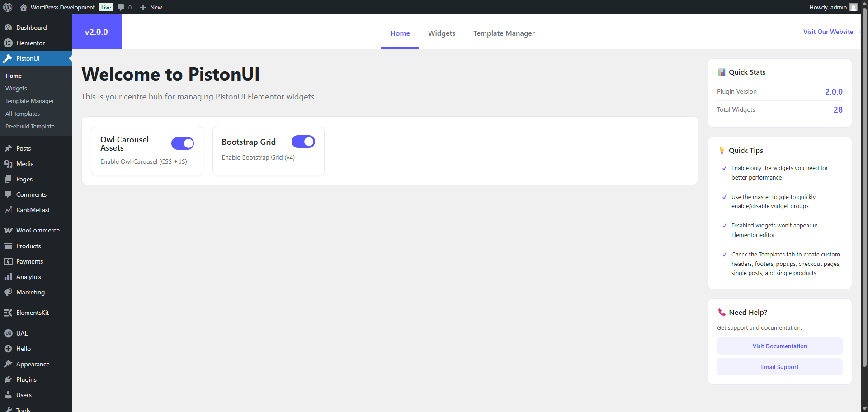
Task: Click the Hello plus-circle icon
Action: click(x=8, y=349)
